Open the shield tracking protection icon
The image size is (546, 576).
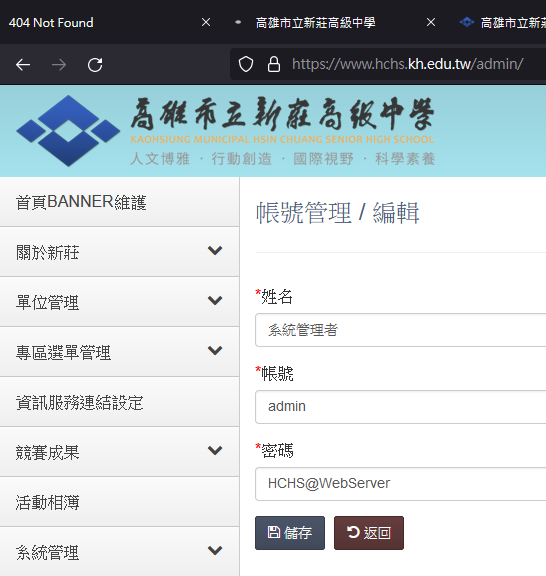(x=246, y=64)
